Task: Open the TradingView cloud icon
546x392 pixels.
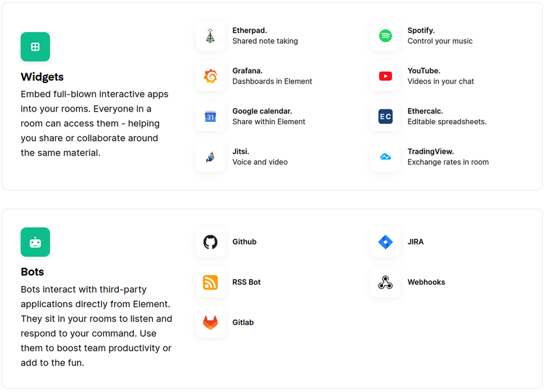Action: [385, 157]
